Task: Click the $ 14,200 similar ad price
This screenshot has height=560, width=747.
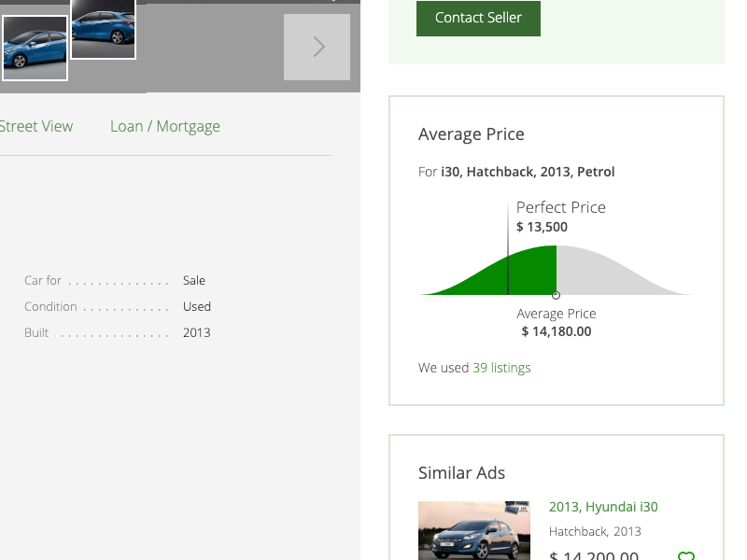Action: point(594,555)
